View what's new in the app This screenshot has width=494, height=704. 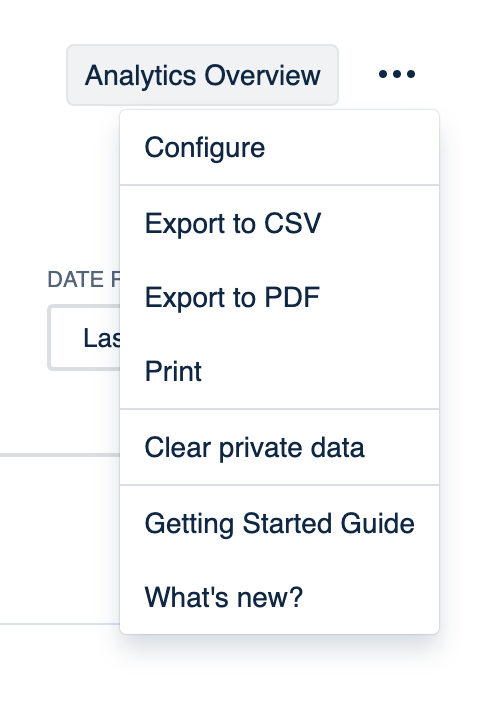pos(279,597)
